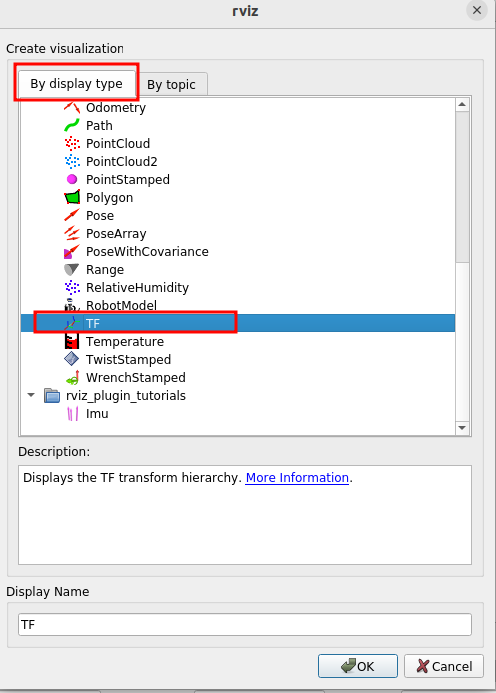Pick the red PointCloud icon

[x=72, y=144]
